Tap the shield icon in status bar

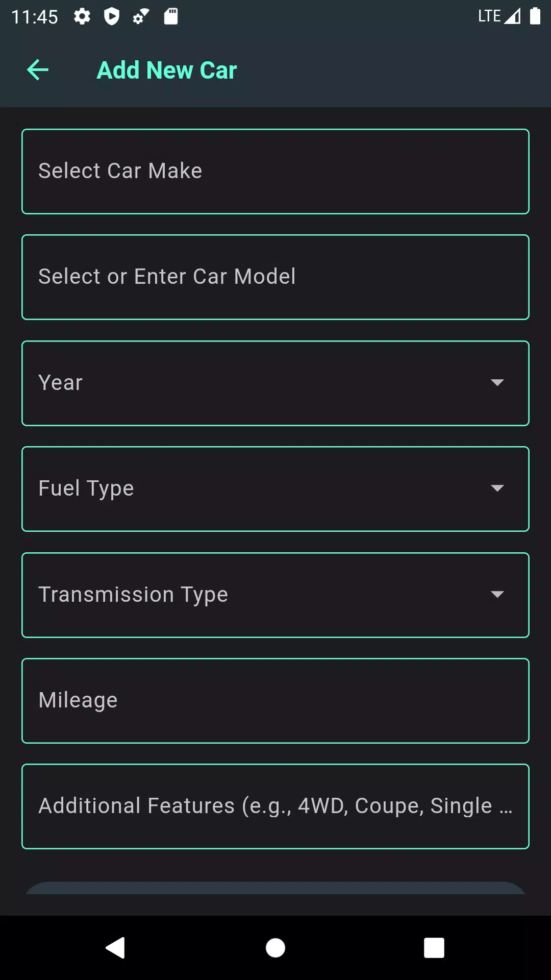111,17
